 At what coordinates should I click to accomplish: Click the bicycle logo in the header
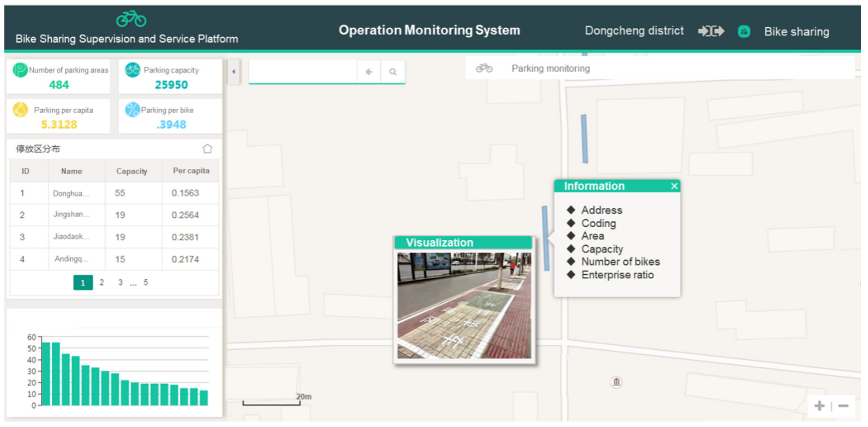(x=131, y=18)
